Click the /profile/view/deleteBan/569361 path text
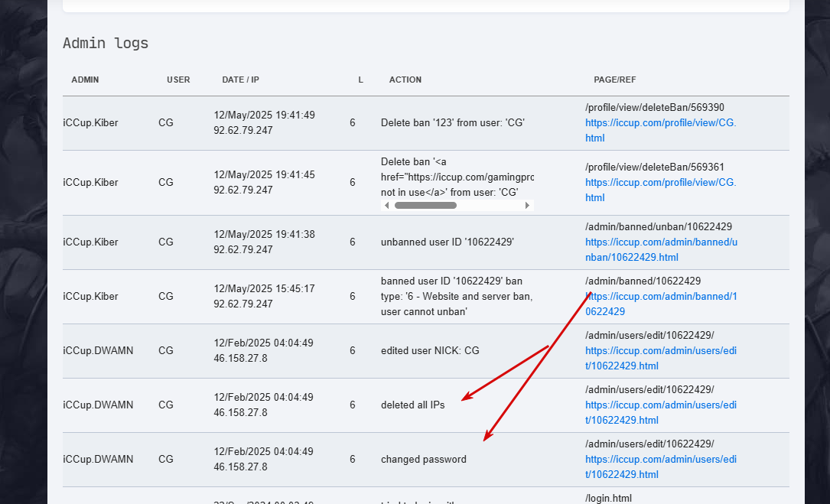The width and height of the screenshot is (830, 504). (x=655, y=167)
